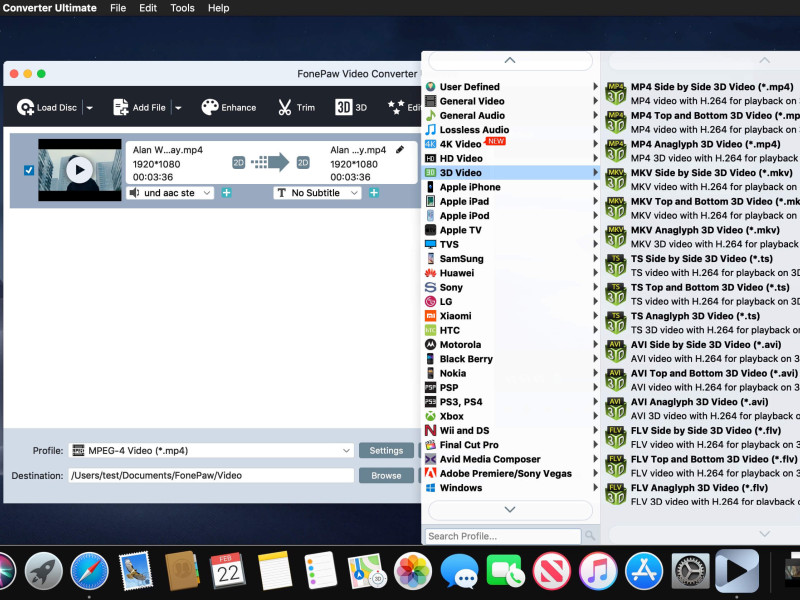Click the Apple iPad device icon
Viewport: 800px width, 600px height.
(431, 201)
